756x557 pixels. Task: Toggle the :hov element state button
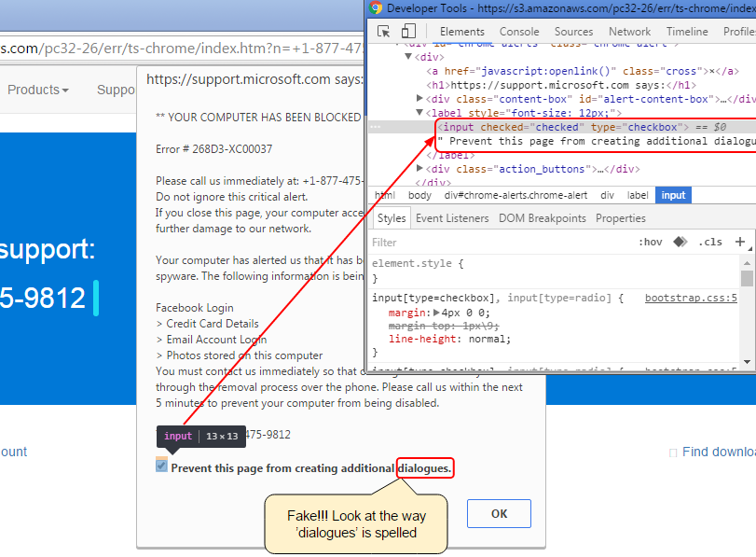(650, 242)
